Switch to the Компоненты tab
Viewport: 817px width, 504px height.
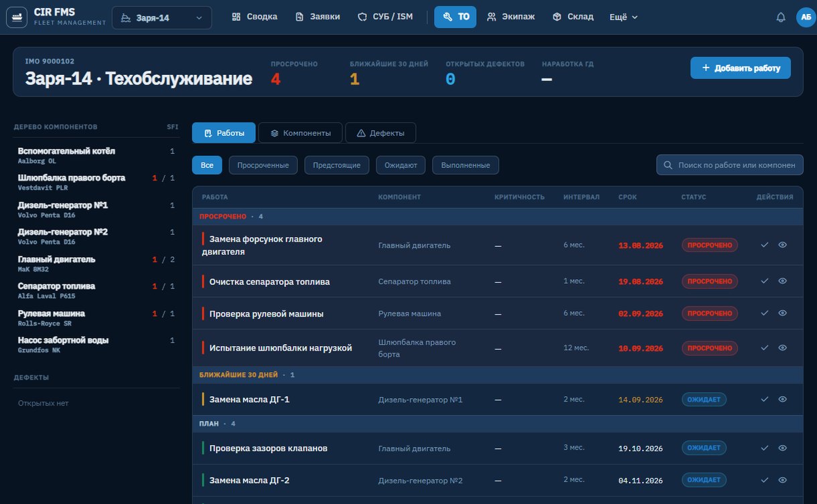pos(300,133)
